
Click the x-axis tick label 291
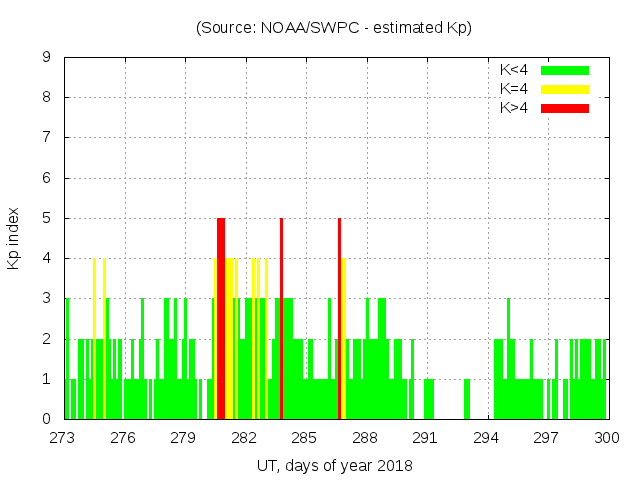(425, 438)
